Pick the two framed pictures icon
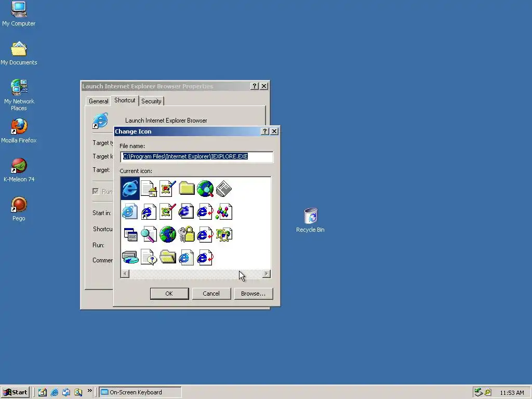 [224, 235]
